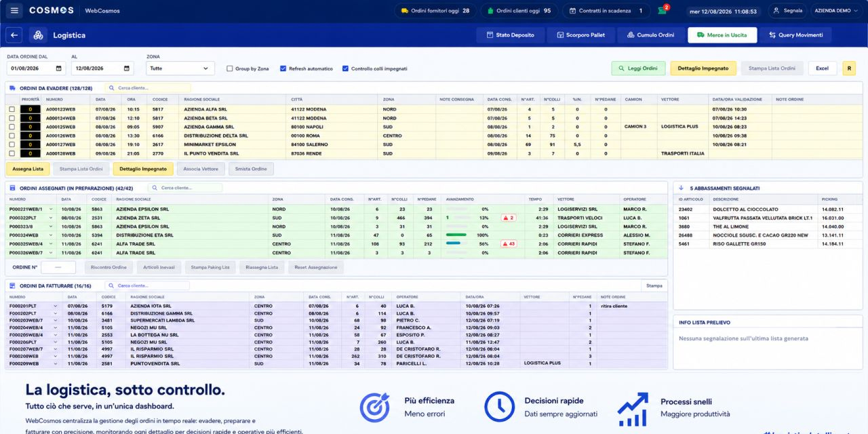Expand the AZIENDA DEMO account menu
This screenshot has width=868, height=434.
click(835, 11)
